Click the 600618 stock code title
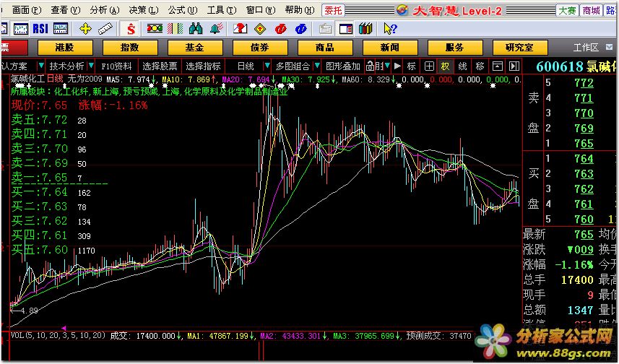Screen dimensions: 619x364 coord(560,66)
